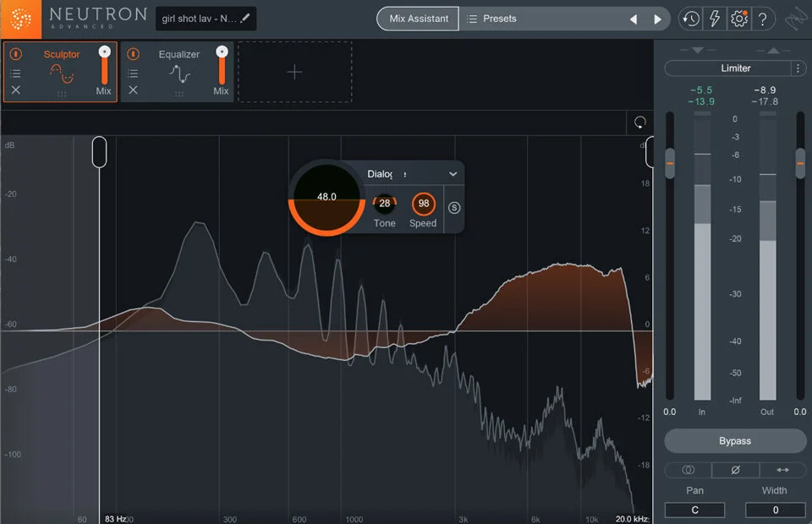812x524 pixels.
Task: Click the low frequency range handle
Action: tap(100, 151)
